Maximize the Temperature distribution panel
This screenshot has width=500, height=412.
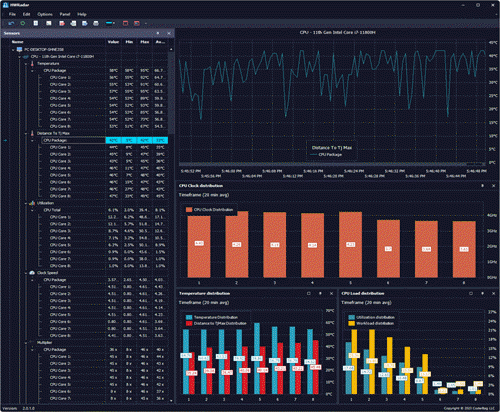(x=309, y=293)
